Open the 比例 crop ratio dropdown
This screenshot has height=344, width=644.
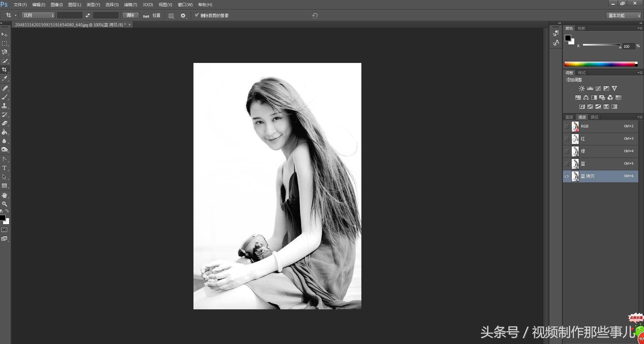coord(38,15)
